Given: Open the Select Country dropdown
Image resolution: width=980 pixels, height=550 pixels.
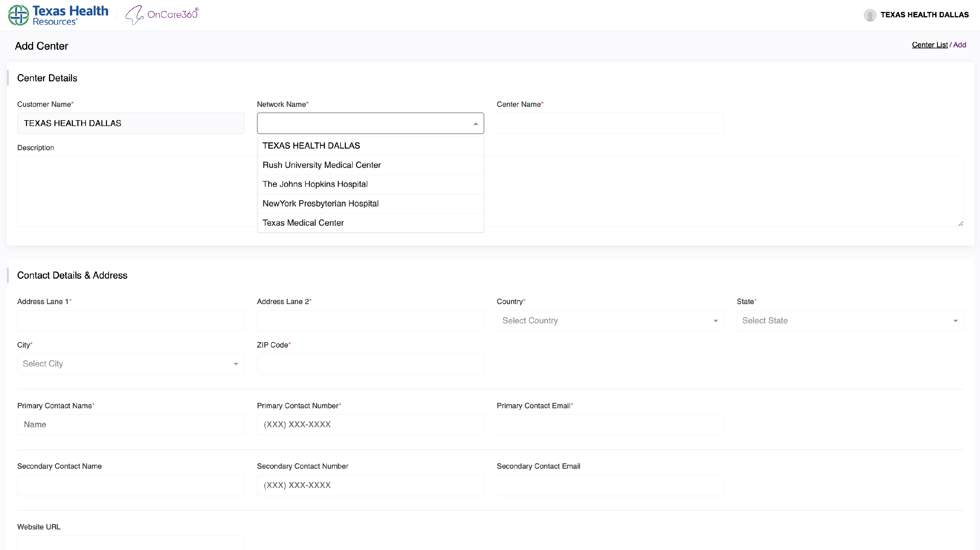Looking at the screenshot, I should (x=610, y=321).
